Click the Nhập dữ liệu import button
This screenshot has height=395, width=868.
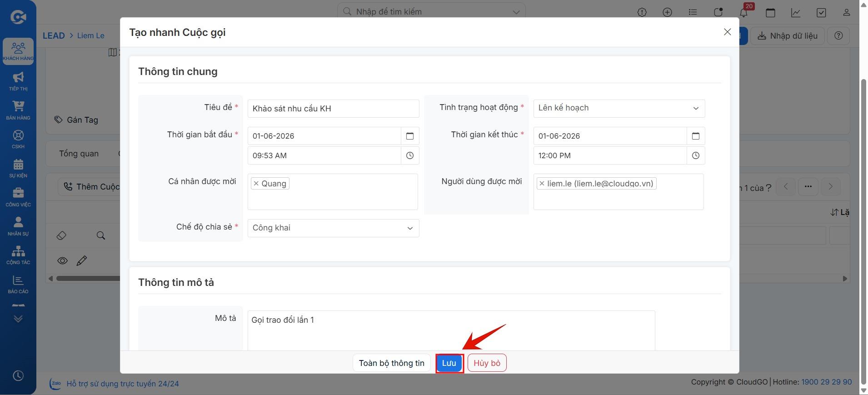[787, 35]
